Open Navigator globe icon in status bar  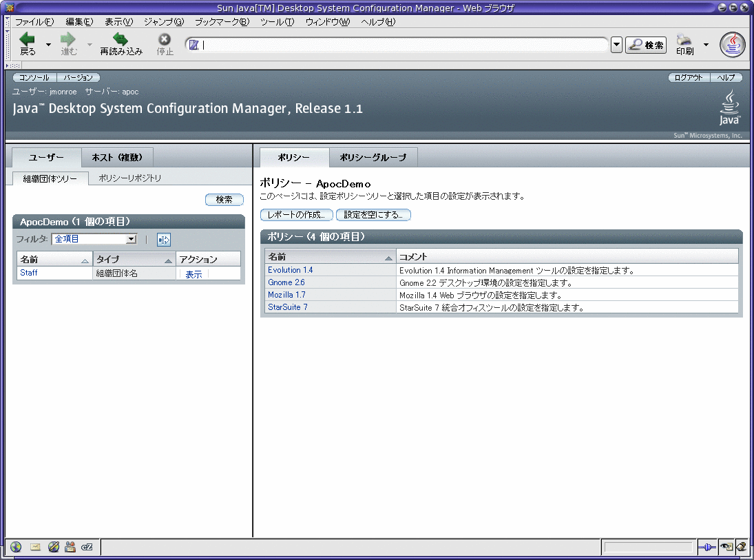click(x=16, y=546)
